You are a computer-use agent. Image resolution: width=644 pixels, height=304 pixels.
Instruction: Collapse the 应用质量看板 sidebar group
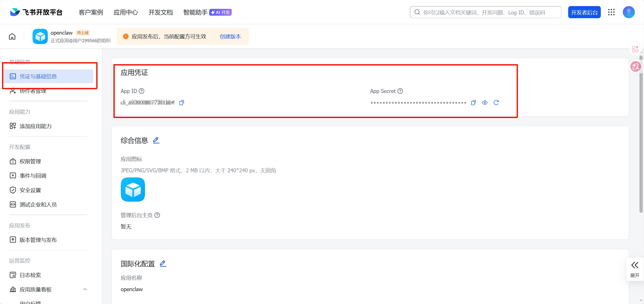point(85,289)
